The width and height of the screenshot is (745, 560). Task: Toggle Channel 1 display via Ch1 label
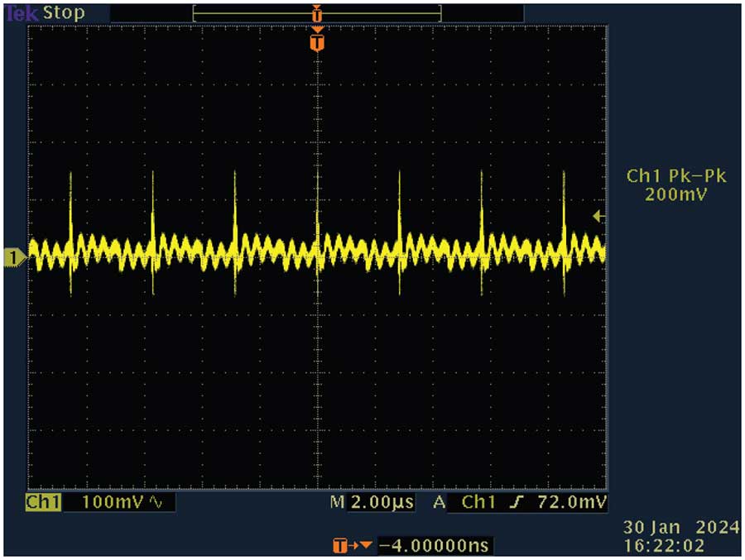(x=45, y=501)
